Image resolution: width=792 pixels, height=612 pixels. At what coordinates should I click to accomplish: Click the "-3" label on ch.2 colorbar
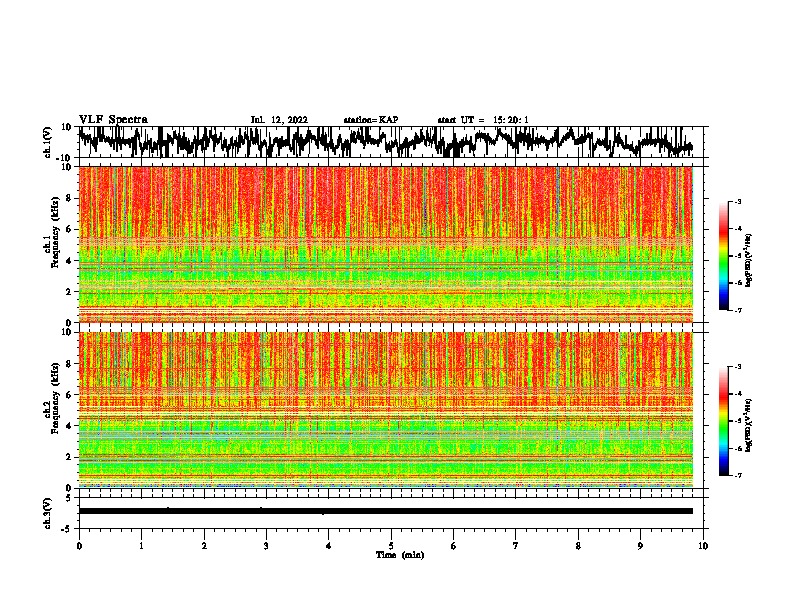[x=737, y=367]
